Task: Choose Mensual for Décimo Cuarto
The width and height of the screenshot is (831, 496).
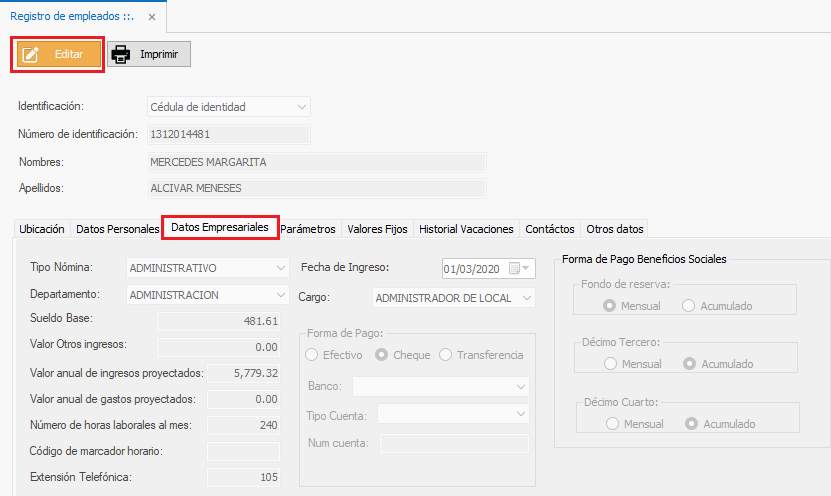Action: (x=611, y=424)
